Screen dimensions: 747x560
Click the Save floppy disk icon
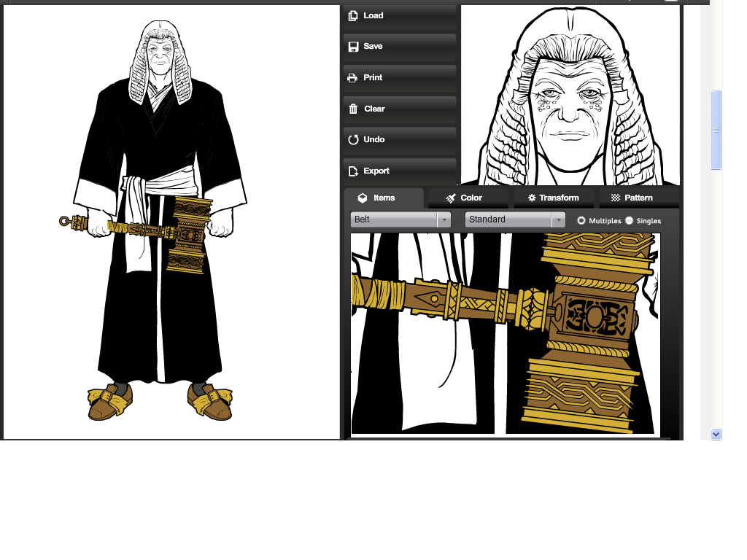[x=353, y=47]
